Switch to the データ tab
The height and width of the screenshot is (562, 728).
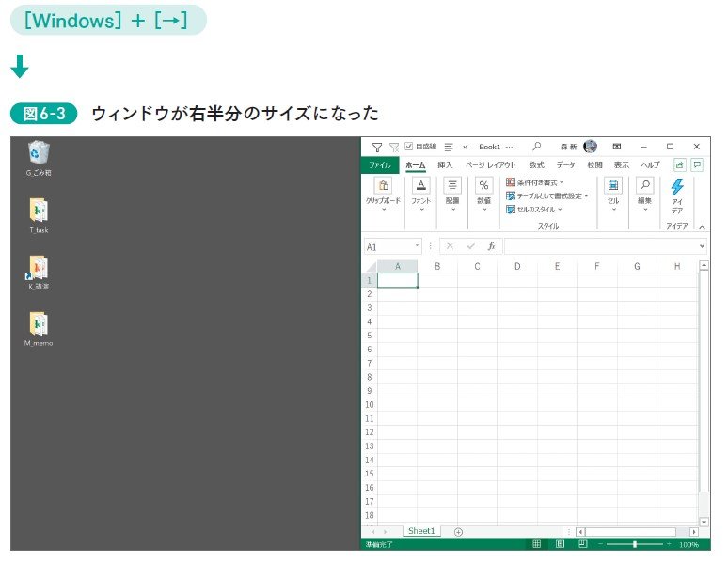point(565,165)
